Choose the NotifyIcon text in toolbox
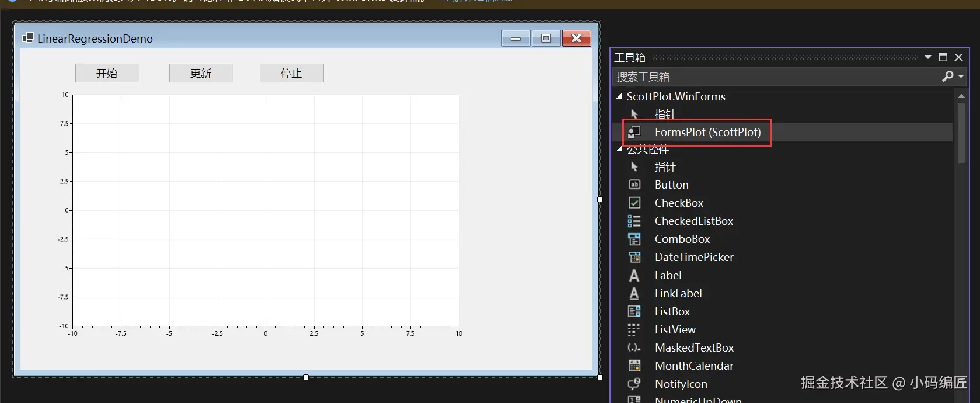 point(681,384)
